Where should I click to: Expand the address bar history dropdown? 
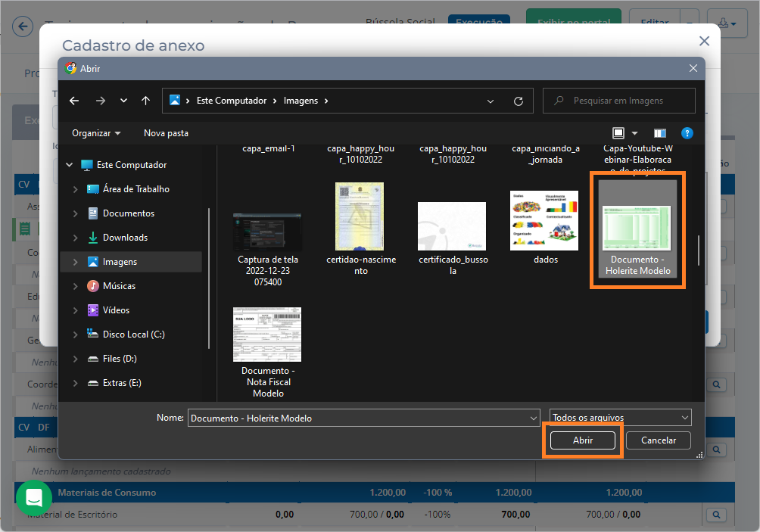(491, 101)
